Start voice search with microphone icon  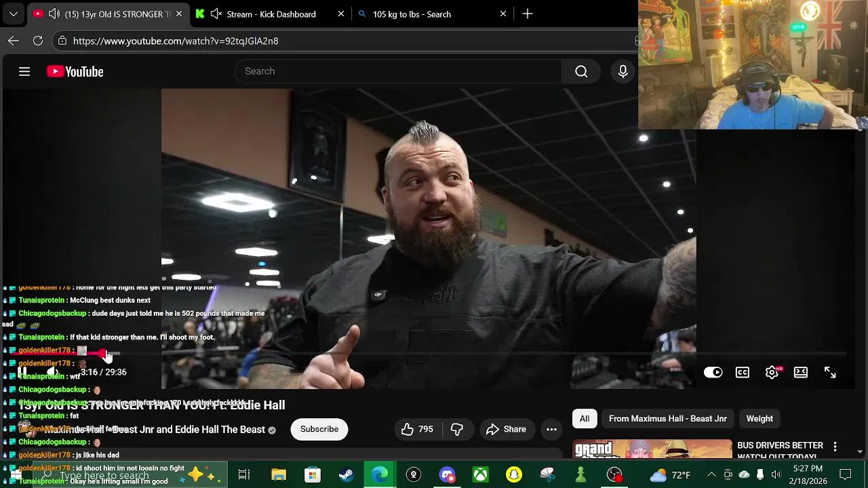pyautogui.click(x=623, y=71)
